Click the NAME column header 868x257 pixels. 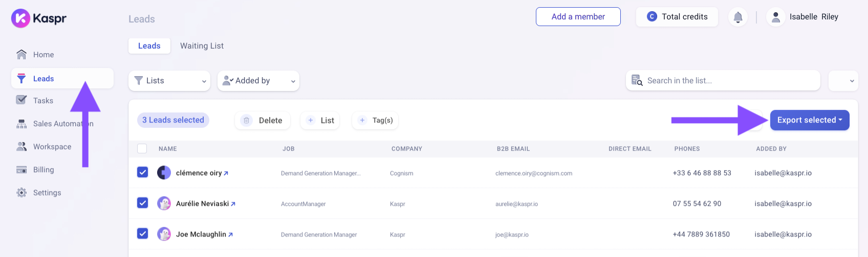168,149
